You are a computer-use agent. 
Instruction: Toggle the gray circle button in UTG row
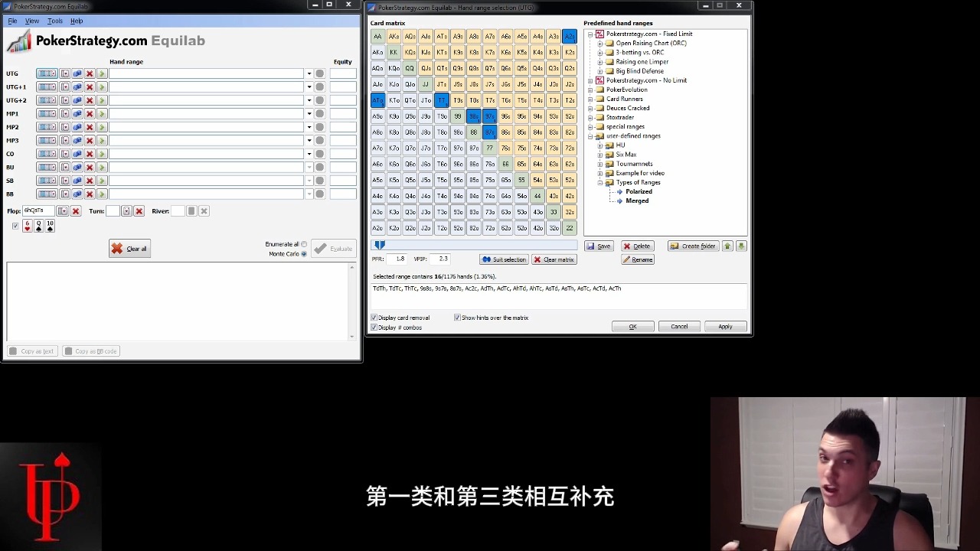click(320, 73)
